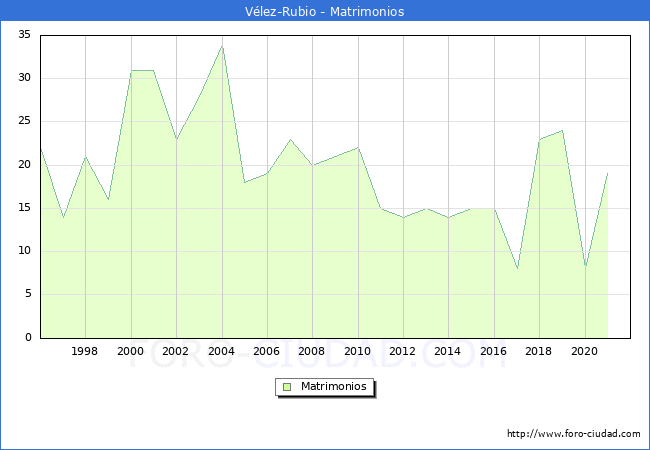The width and height of the screenshot is (650, 450).
Task: Click the 1998 x-axis label
Action: click(x=85, y=351)
